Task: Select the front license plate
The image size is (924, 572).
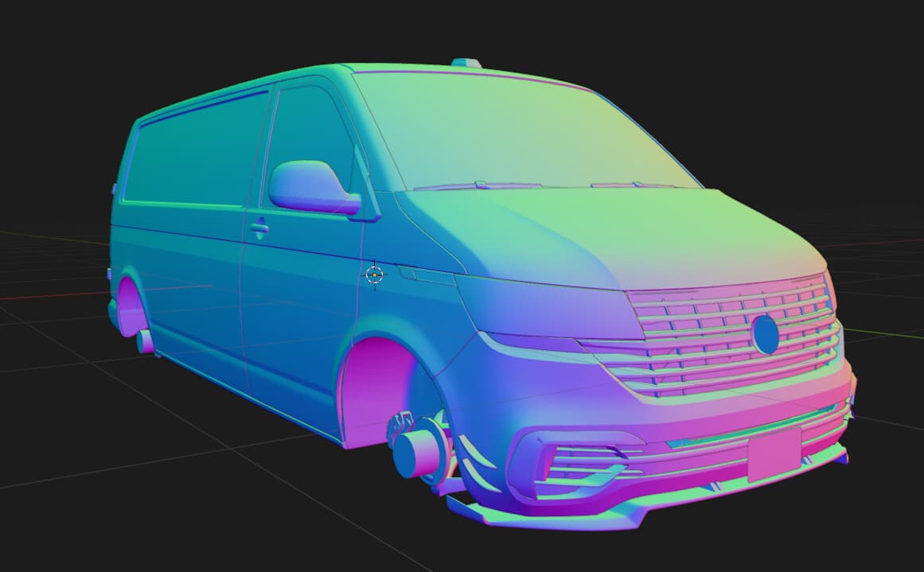Action: [x=775, y=455]
